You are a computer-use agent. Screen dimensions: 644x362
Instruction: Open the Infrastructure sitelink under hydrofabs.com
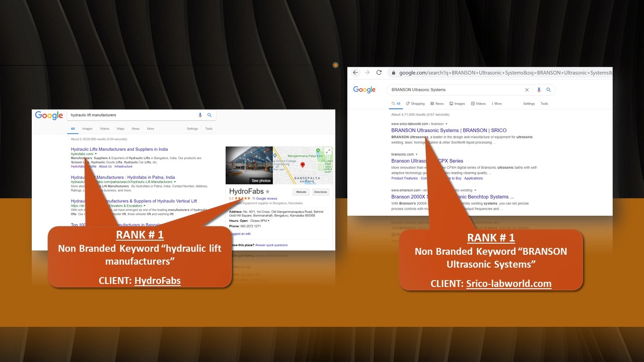tap(124, 166)
